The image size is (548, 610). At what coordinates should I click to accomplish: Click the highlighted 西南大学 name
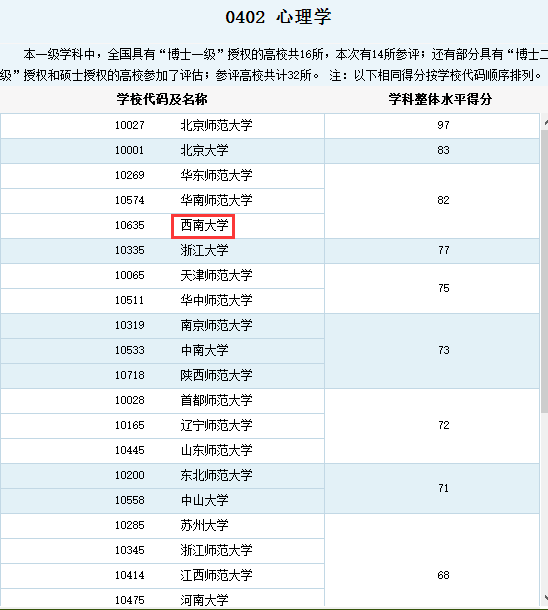coord(203,226)
